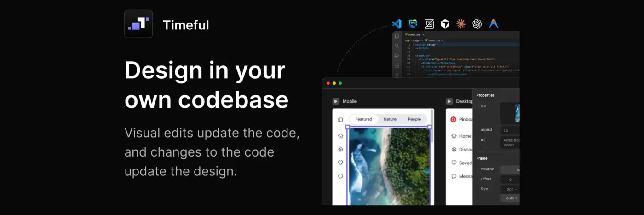The image size is (644, 215).
Task: Close the index.vue editor tab
Action: (x=423, y=35)
